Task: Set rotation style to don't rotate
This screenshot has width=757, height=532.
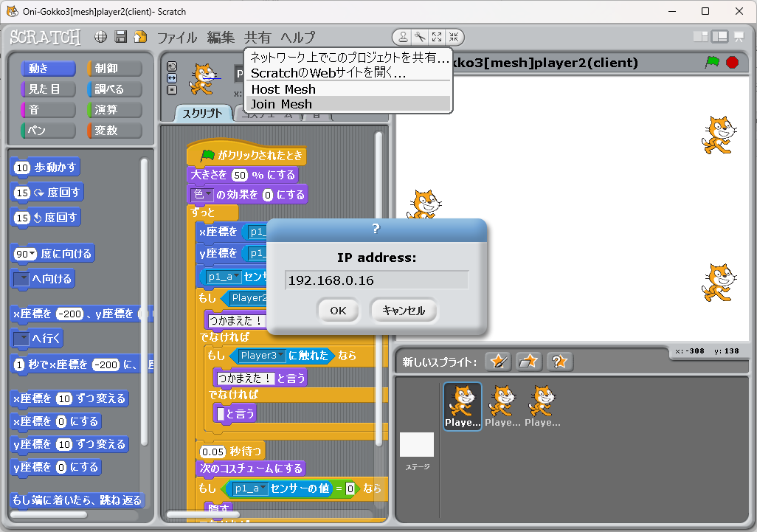Action: pos(172,90)
